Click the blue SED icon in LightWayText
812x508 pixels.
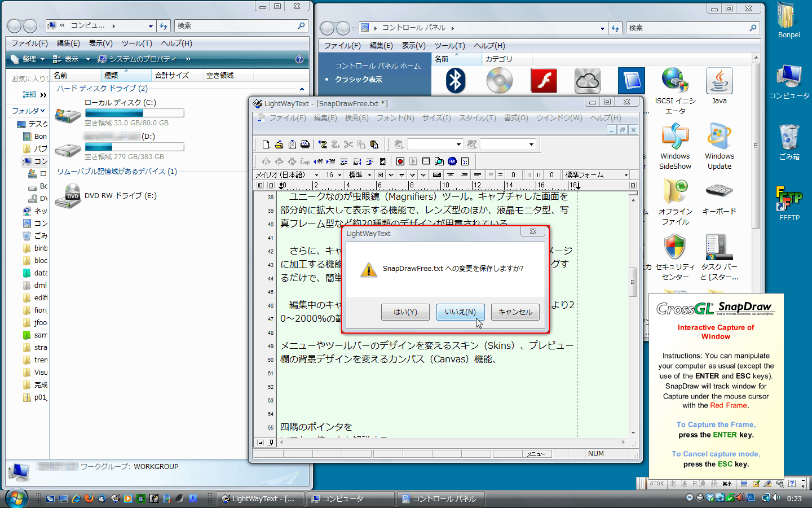click(x=452, y=161)
